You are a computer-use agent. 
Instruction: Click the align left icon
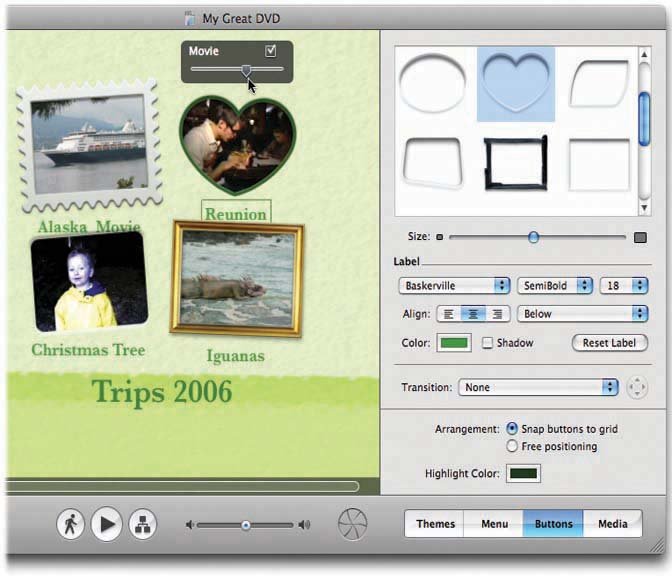[449, 314]
